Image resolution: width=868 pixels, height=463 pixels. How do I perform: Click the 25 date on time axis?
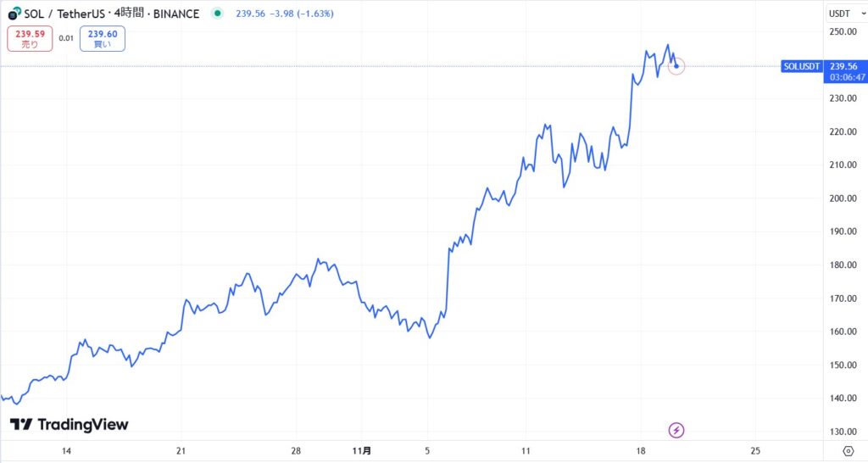tap(755, 450)
